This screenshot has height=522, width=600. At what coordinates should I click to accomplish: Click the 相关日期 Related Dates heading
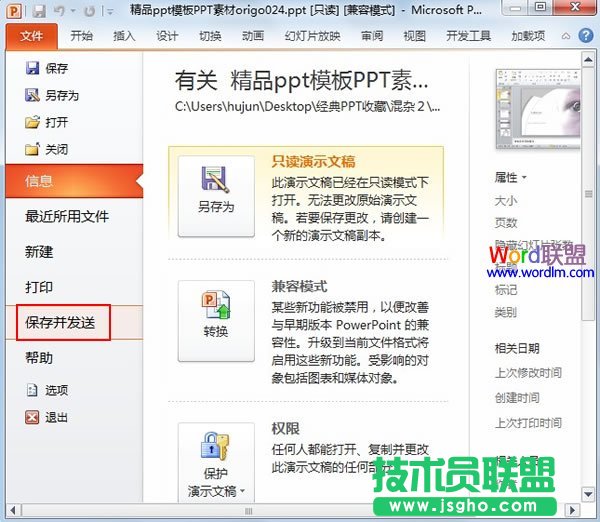coord(517,348)
